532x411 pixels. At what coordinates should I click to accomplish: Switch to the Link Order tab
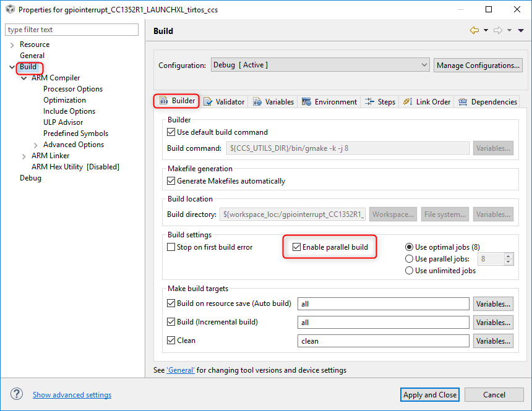coord(427,102)
